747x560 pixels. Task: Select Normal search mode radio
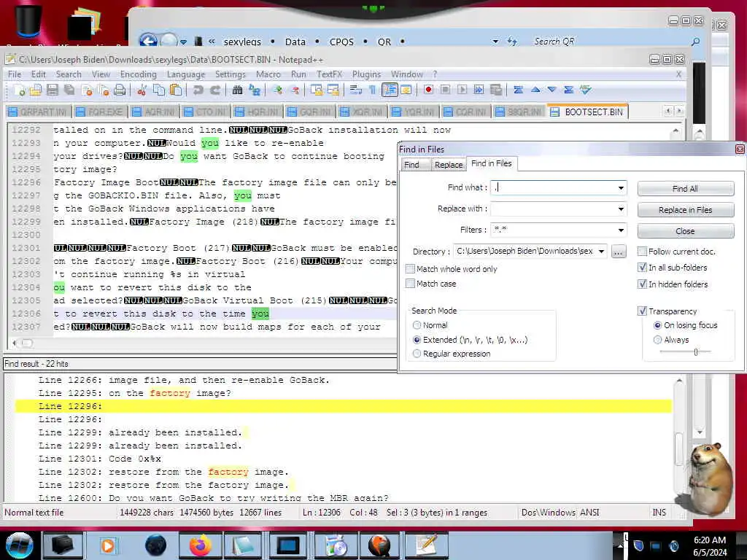tap(417, 325)
